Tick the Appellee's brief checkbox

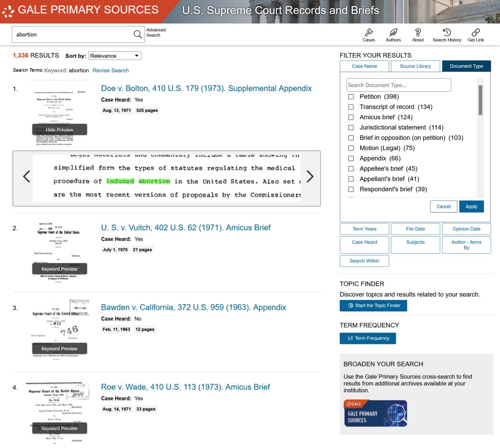tap(351, 168)
